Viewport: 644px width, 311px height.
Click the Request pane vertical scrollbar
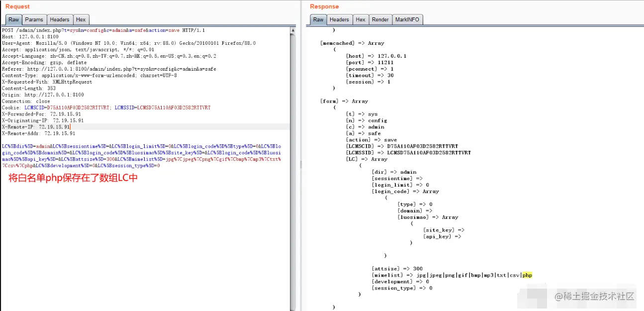(293, 169)
